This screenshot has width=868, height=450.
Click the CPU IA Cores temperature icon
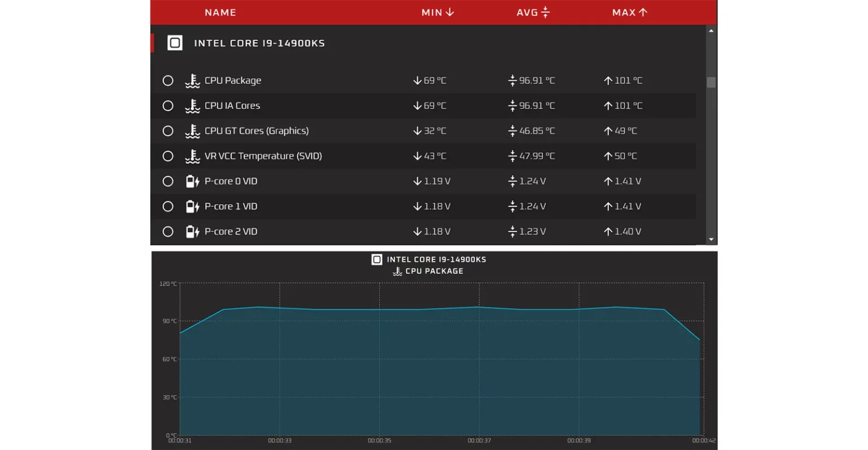click(x=192, y=106)
